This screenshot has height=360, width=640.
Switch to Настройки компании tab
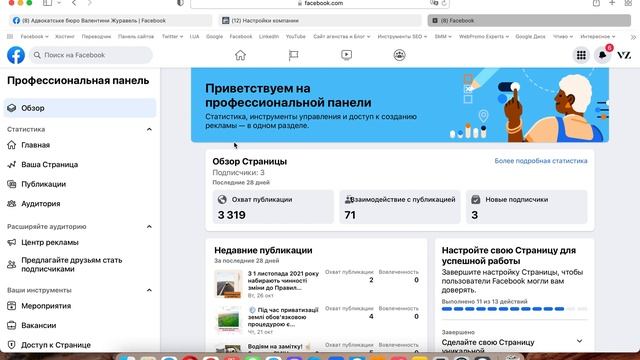(320, 20)
